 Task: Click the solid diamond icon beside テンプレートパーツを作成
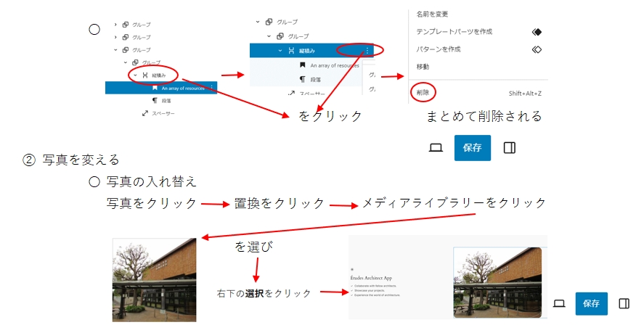click(537, 32)
